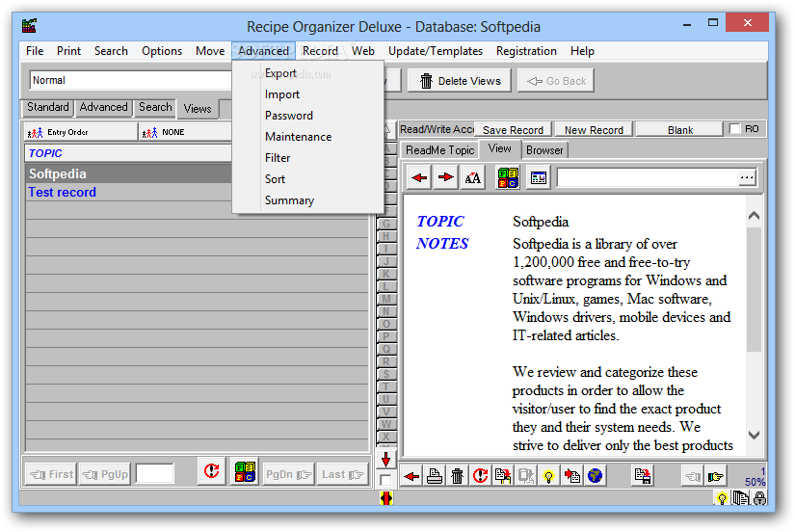
Task: Click the text field in view toolbar
Action: tap(648, 177)
